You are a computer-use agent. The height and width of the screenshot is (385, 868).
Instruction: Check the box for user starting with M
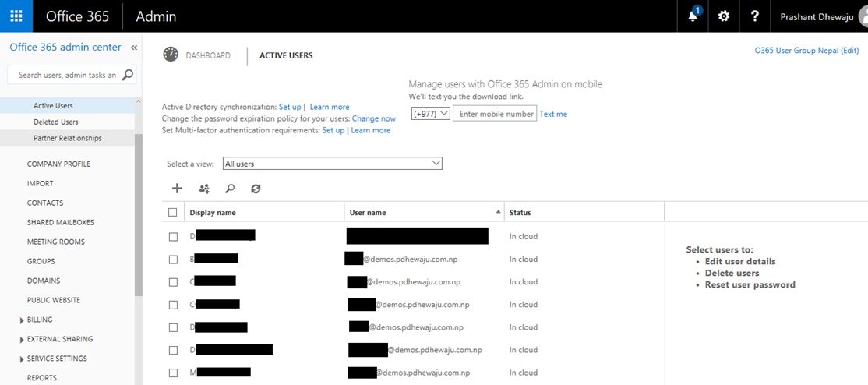pyautogui.click(x=173, y=373)
